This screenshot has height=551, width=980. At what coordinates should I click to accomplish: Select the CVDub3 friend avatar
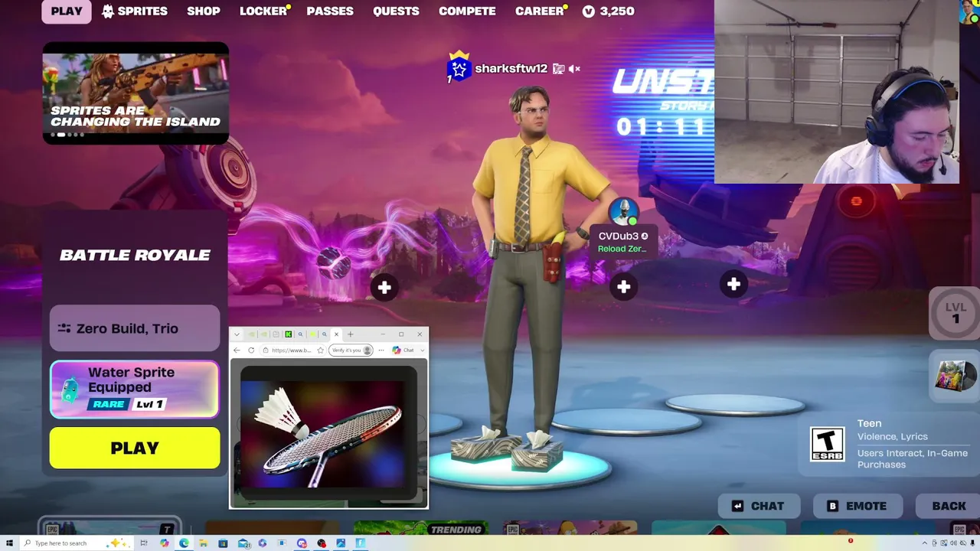point(623,212)
